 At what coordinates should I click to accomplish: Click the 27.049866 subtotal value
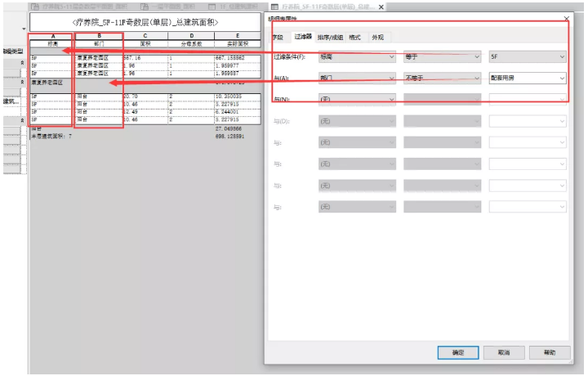point(229,128)
